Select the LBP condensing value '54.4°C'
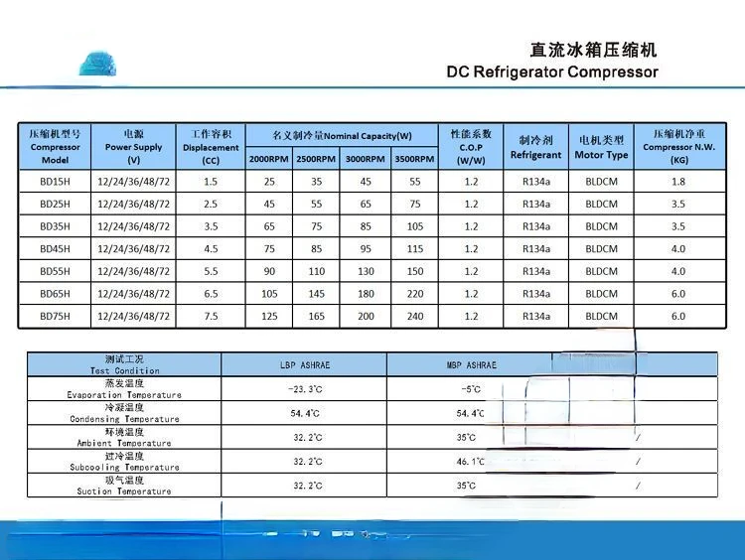The image size is (745, 560). click(305, 414)
